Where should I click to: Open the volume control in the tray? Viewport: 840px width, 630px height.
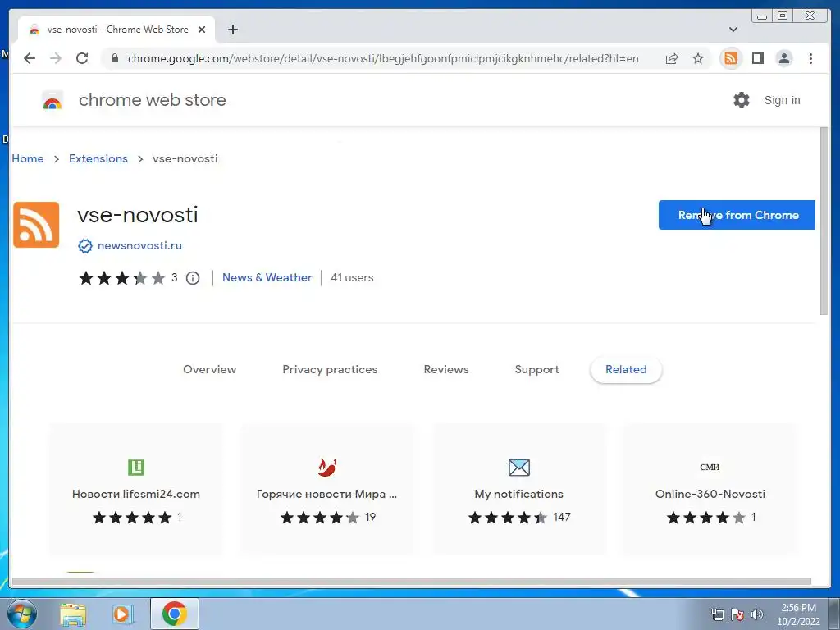tap(757, 614)
